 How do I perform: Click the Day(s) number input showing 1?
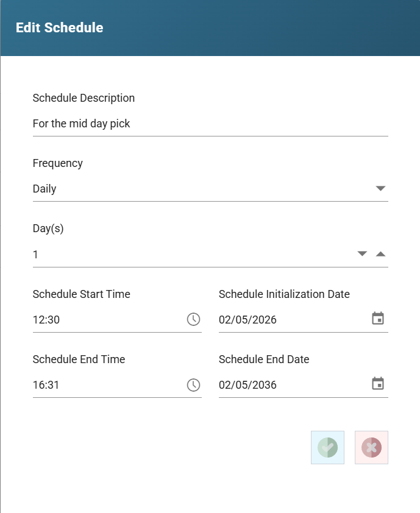click(193, 255)
